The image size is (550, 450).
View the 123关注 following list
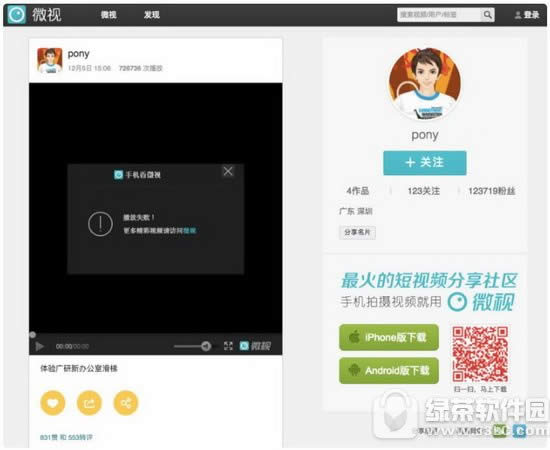pyautogui.click(x=424, y=191)
